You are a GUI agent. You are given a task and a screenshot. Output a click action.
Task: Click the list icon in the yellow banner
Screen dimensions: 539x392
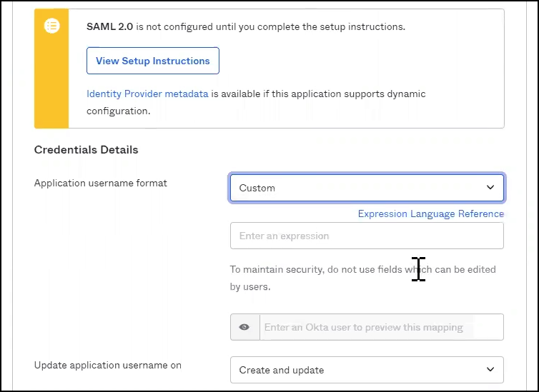point(51,26)
